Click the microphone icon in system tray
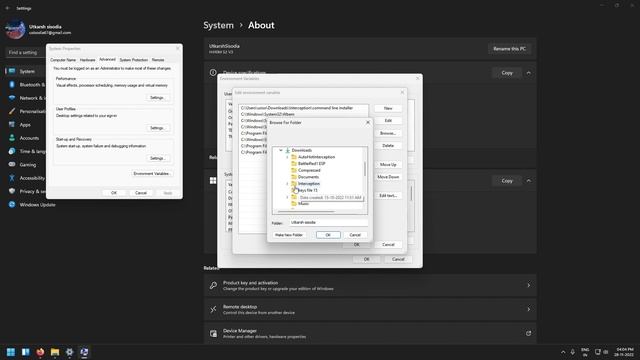This screenshot has width=640, height=360. click(573, 352)
